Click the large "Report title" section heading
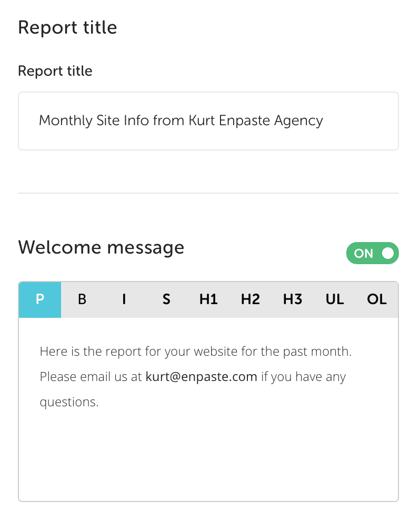420x522 pixels. pos(67,27)
